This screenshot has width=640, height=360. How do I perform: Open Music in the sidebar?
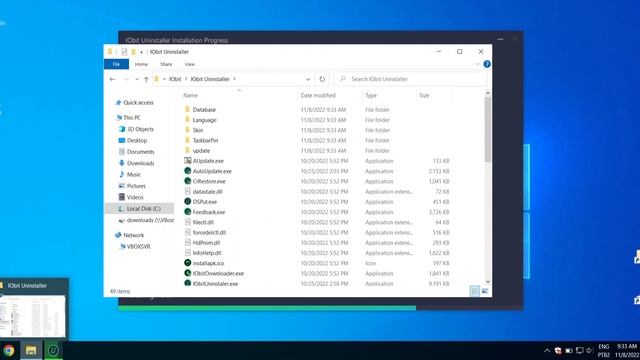pyautogui.click(x=133, y=174)
